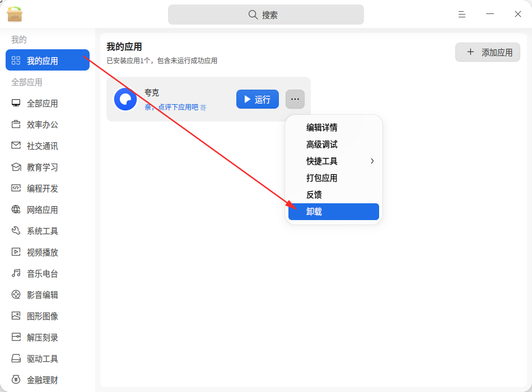The width and height of the screenshot is (532, 392).
Task: Expand the 快捷工具 submenu arrow
Action: 372,161
